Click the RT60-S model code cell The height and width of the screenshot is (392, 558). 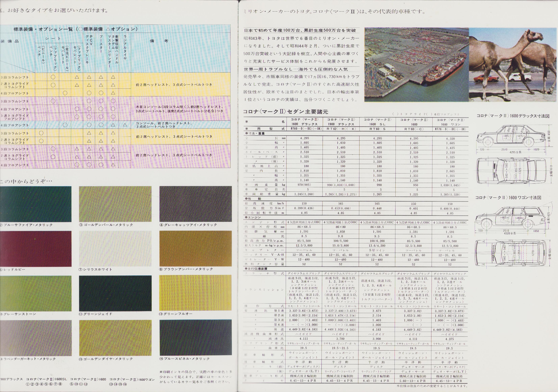(377, 129)
